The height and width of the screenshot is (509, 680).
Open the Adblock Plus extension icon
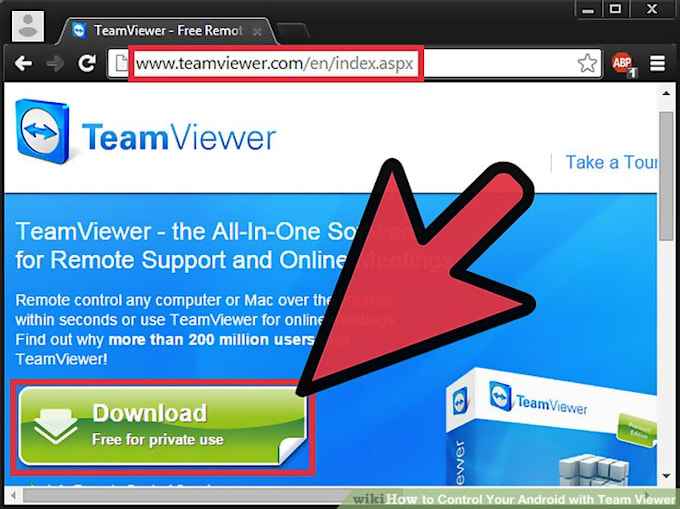click(x=623, y=64)
